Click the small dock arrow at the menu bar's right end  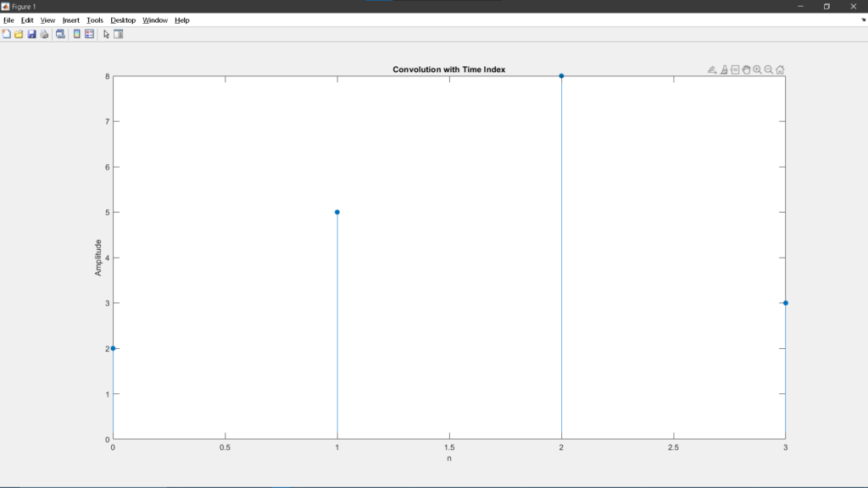(863, 19)
